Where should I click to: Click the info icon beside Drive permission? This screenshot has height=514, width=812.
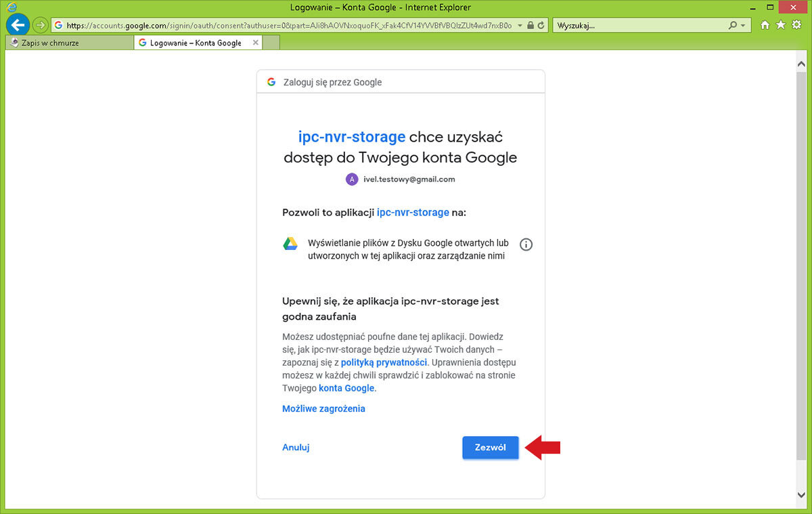click(526, 244)
